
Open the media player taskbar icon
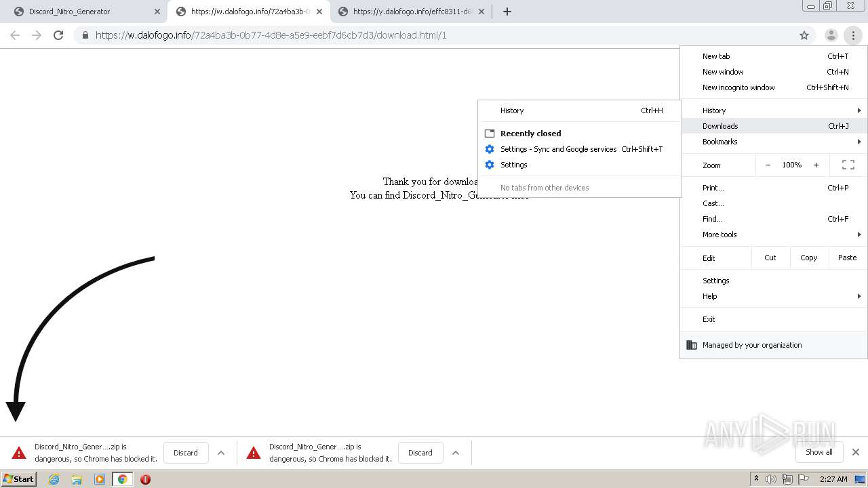pos(100,479)
